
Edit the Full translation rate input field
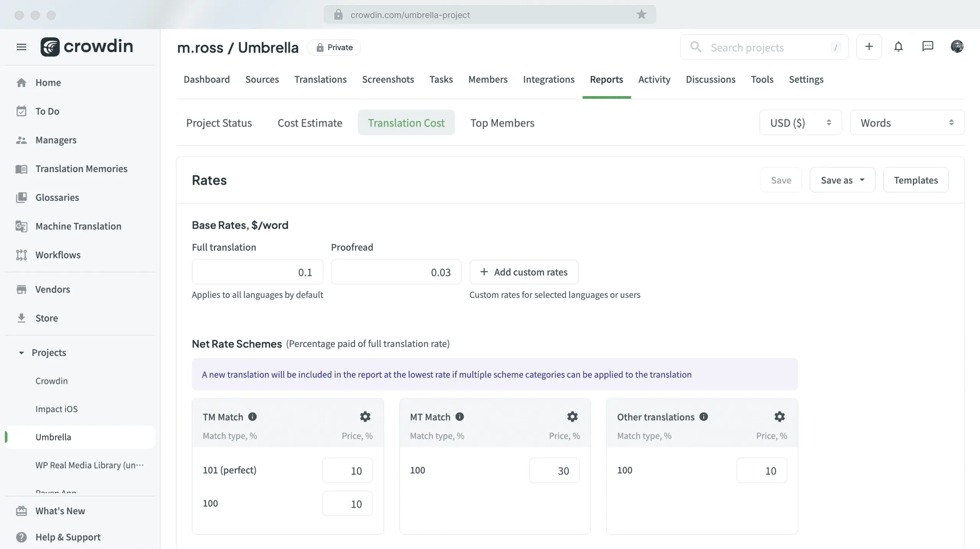257,271
